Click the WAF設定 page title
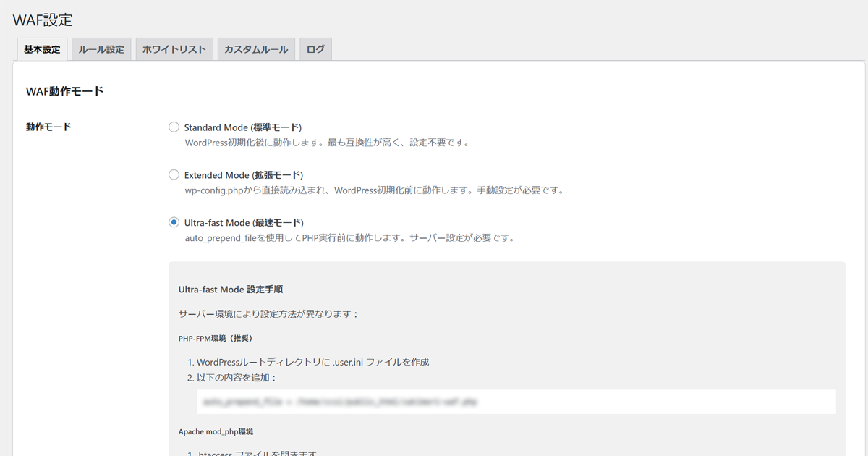Screen dimensions: 868x456 tap(43, 20)
